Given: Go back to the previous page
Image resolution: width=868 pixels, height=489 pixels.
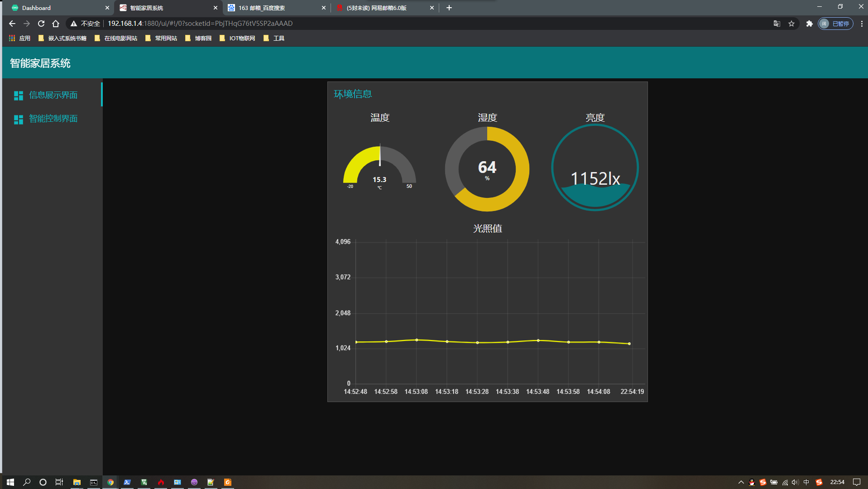Looking at the screenshot, I should (12, 24).
